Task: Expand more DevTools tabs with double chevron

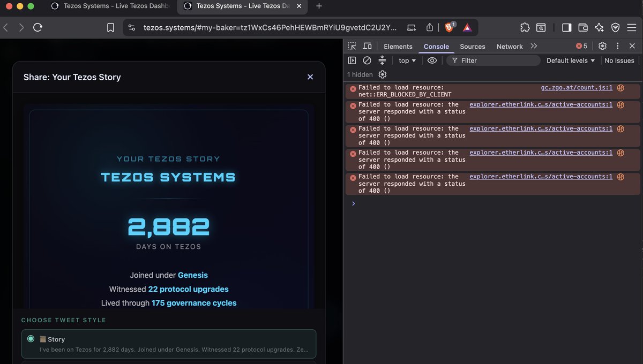Action: click(534, 46)
